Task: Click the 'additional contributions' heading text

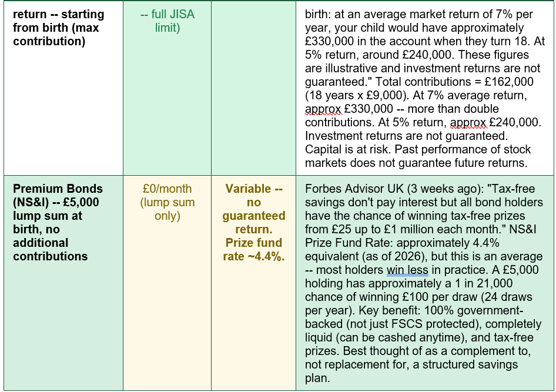Action: click(x=51, y=250)
